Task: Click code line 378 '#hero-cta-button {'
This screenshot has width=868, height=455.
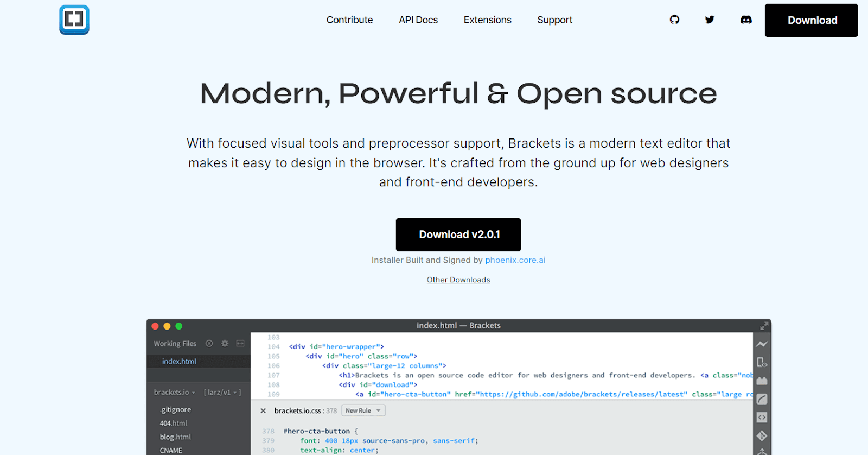Action: (x=321, y=431)
